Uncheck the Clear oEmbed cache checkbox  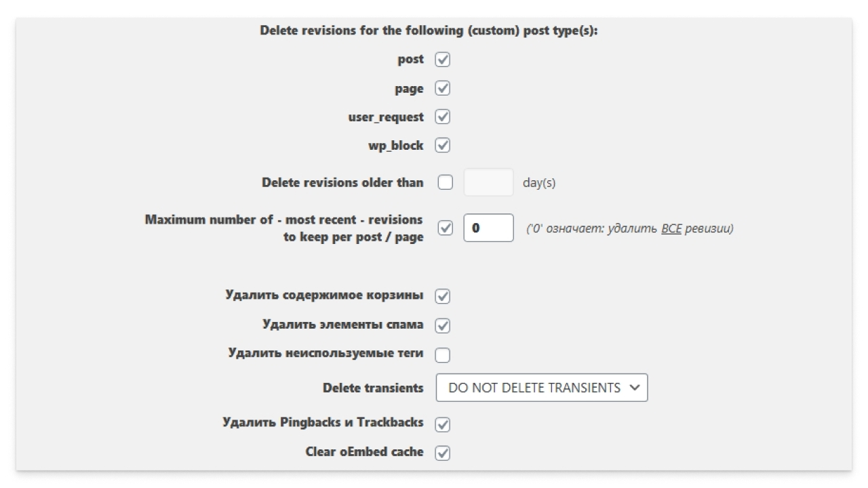[443, 453]
